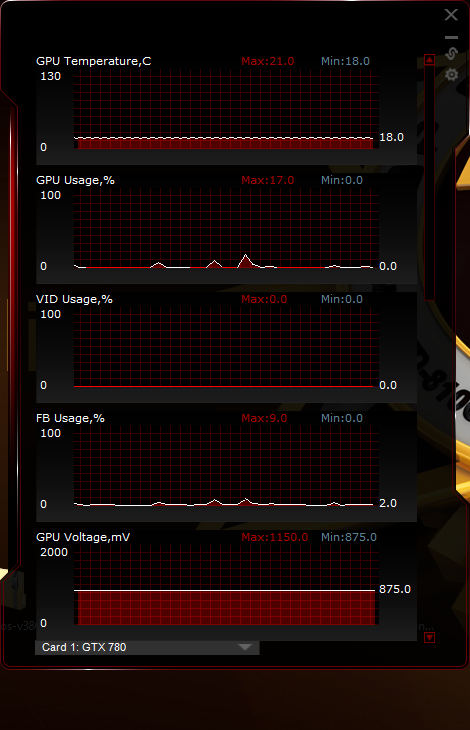470x730 pixels.
Task: Click the GPU Usage,% label
Action: click(x=75, y=180)
